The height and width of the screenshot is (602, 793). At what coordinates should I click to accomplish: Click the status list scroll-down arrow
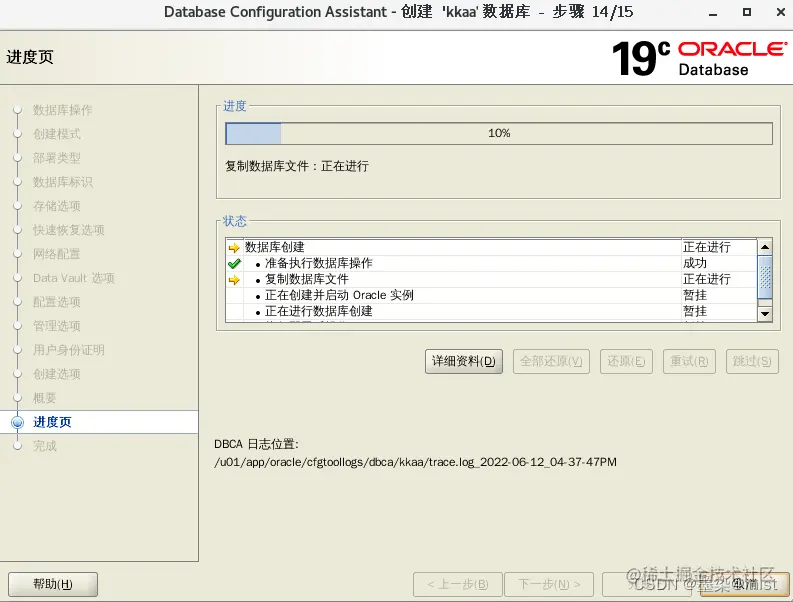(x=765, y=314)
